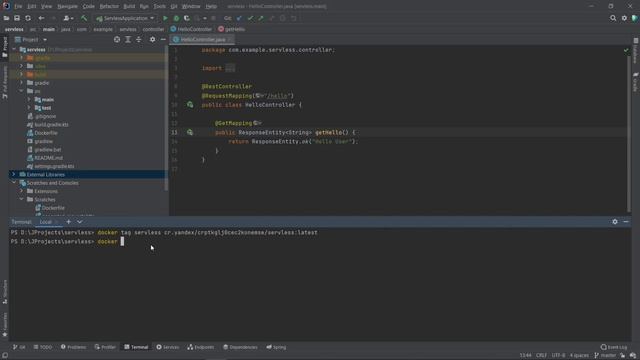Screen dimensions: 640x360
Task: Expand the Extensions folder
Action: tap(22, 191)
